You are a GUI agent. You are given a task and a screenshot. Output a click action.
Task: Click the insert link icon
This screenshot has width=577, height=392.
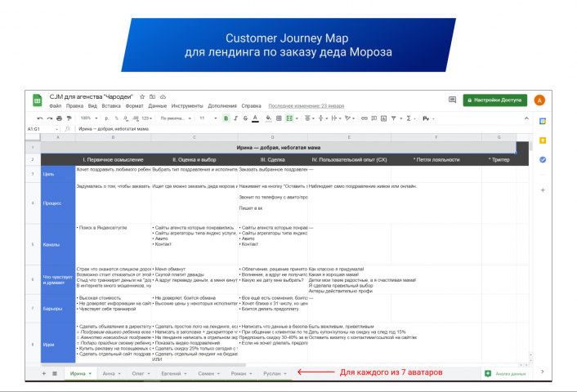point(365,118)
